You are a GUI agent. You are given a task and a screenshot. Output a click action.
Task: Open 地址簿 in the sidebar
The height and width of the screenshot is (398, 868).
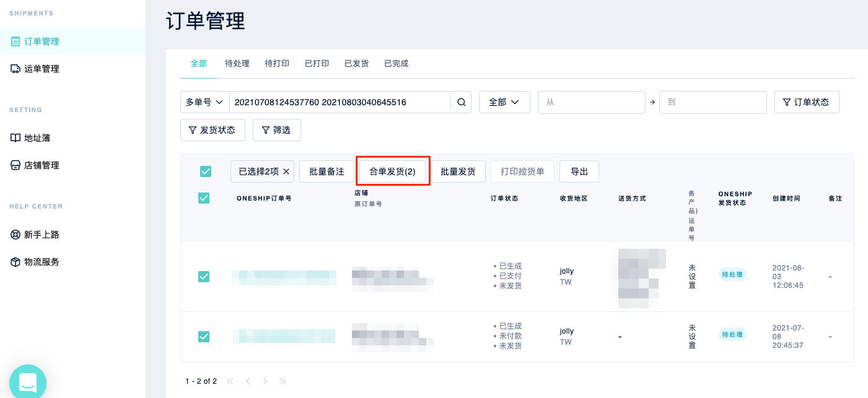coord(72,138)
